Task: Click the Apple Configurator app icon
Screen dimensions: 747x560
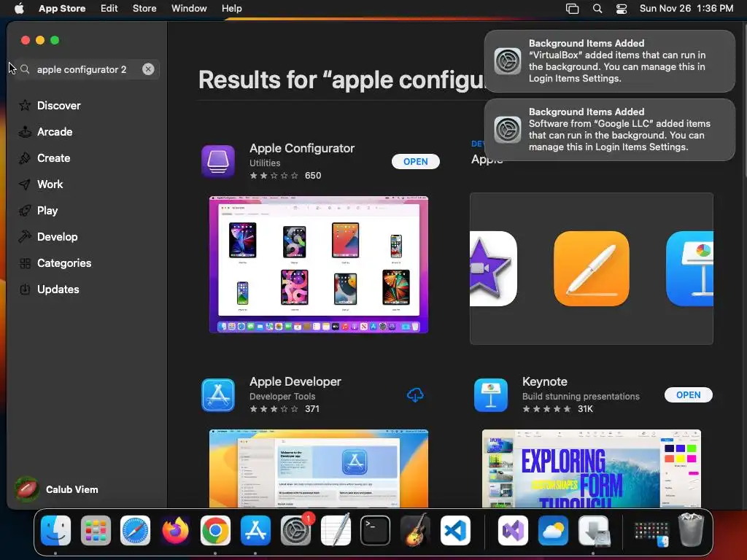Action: tap(217, 161)
